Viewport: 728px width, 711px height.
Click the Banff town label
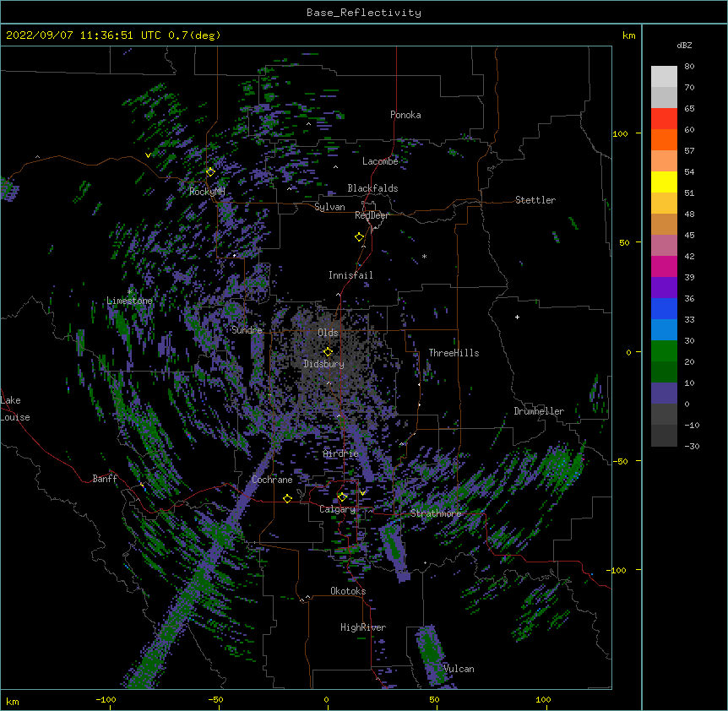(105, 479)
